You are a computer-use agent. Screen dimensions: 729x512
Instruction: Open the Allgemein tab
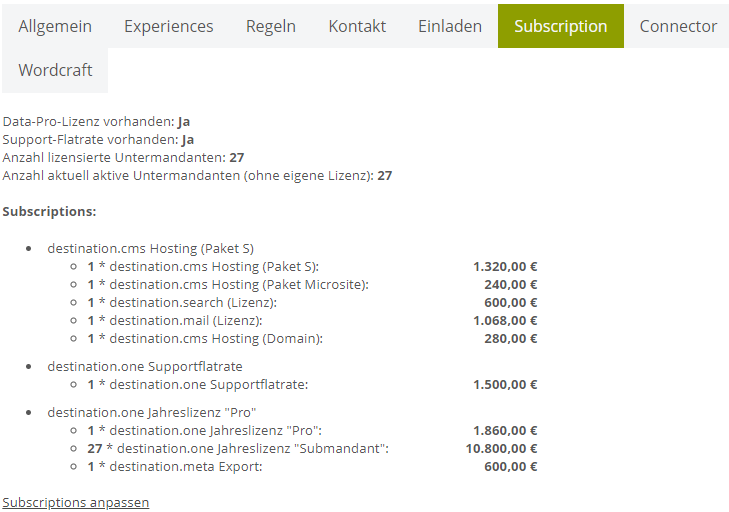tap(55, 26)
